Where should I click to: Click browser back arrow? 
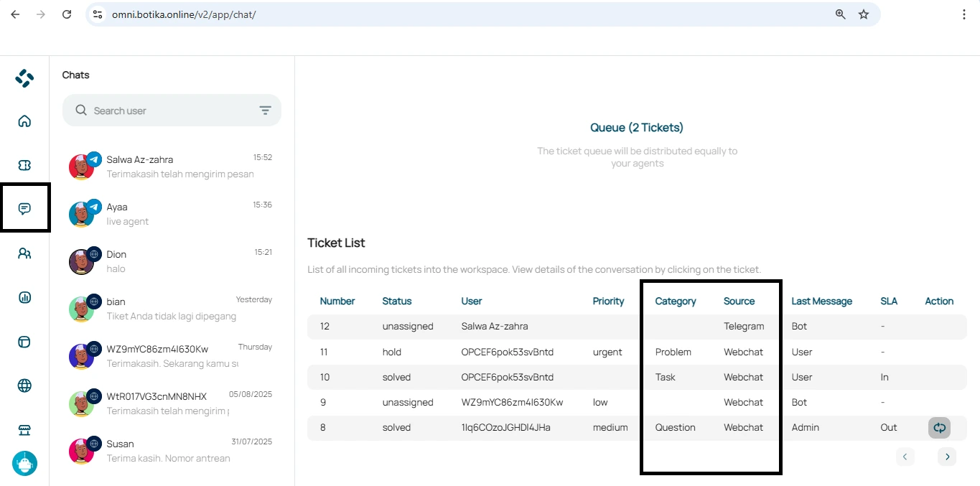coord(15,14)
